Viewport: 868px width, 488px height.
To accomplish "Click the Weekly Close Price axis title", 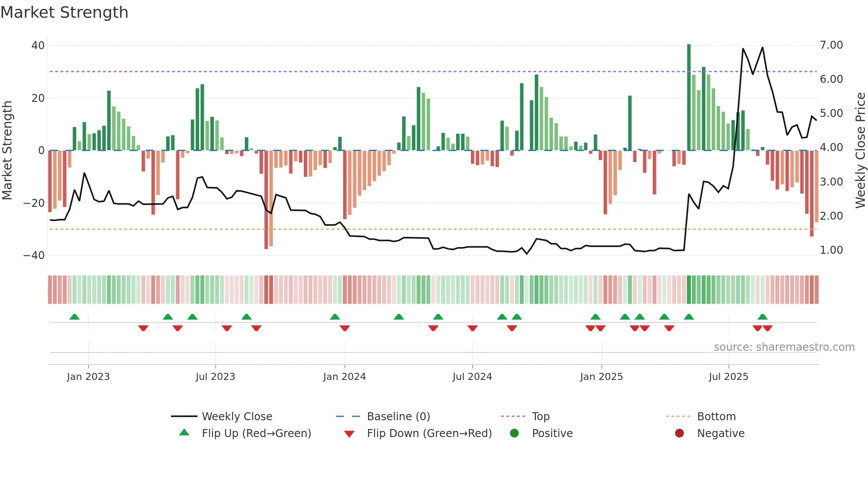I will [x=860, y=151].
